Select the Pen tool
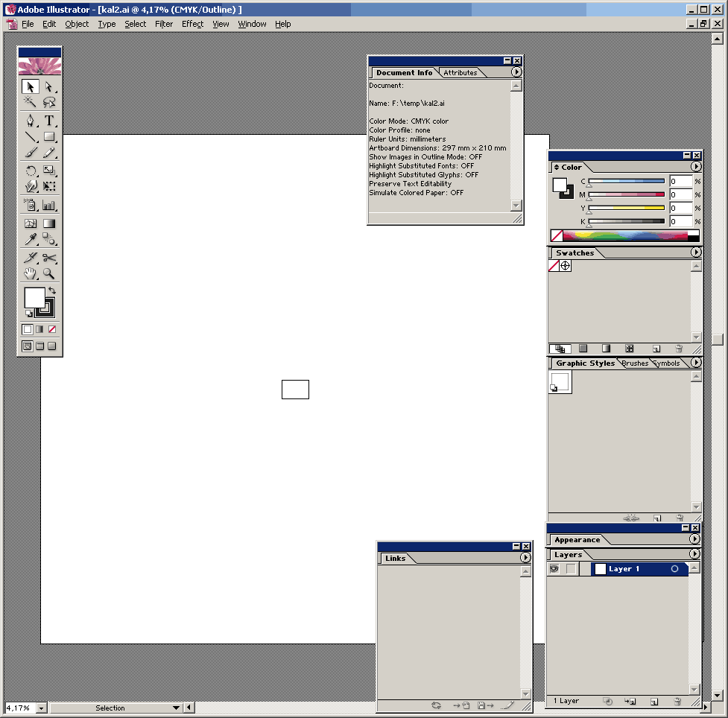Screen dimensions: 728x718 (x=31, y=121)
